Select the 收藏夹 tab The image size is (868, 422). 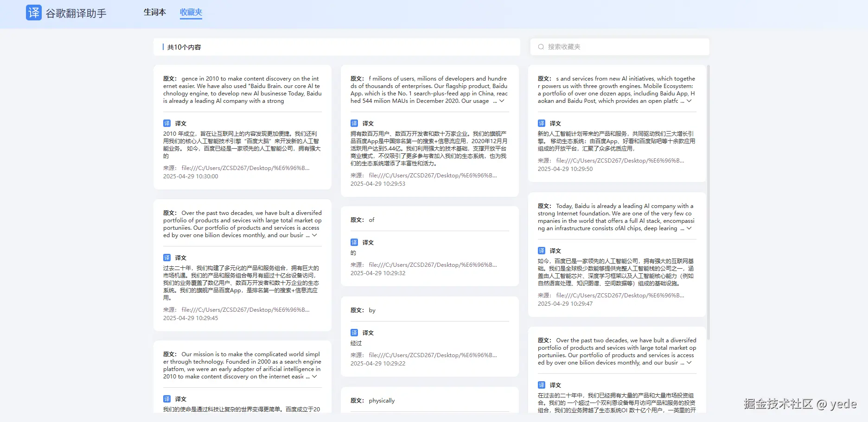(x=191, y=13)
